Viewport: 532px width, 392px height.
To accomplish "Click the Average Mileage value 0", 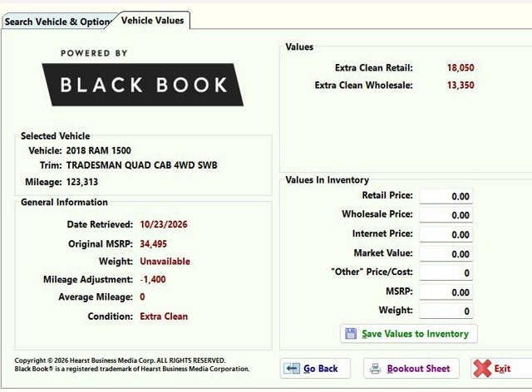I will [x=142, y=297].
